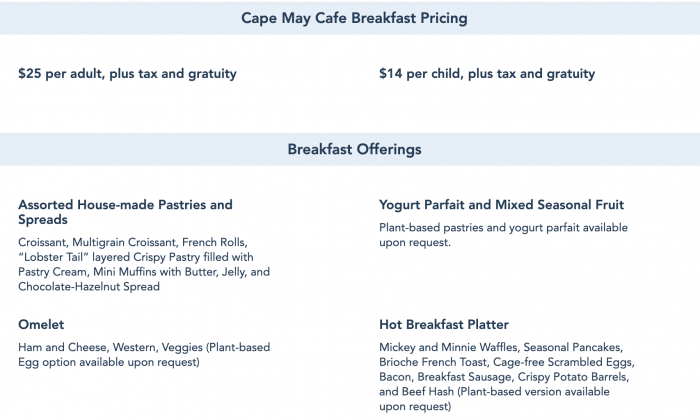Select the $14 per child price text
The width and height of the screenshot is (700, 420).
point(487,74)
